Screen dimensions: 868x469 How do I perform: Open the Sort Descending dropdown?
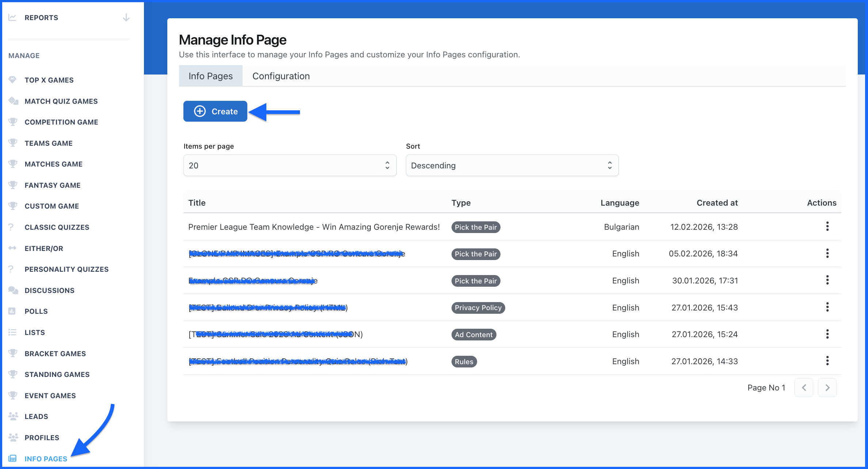[x=512, y=165]
